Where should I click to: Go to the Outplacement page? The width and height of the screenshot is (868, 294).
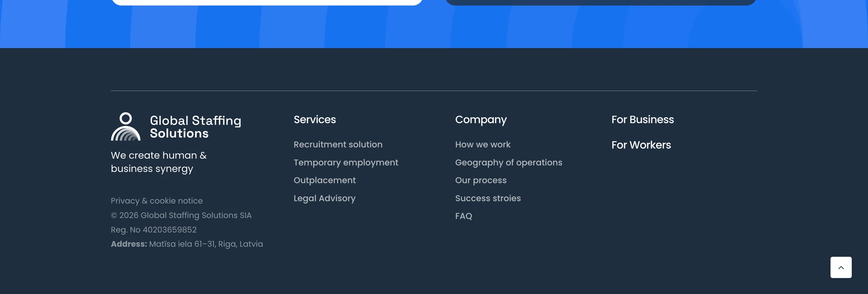coord(324,180)
